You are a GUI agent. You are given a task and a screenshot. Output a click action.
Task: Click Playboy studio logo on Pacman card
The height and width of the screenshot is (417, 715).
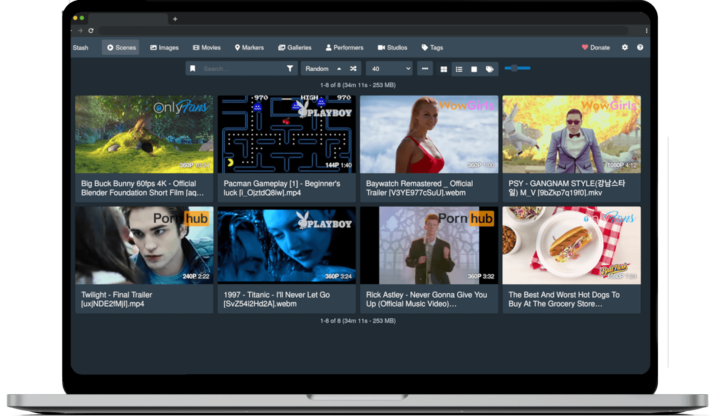pos(325,111)
